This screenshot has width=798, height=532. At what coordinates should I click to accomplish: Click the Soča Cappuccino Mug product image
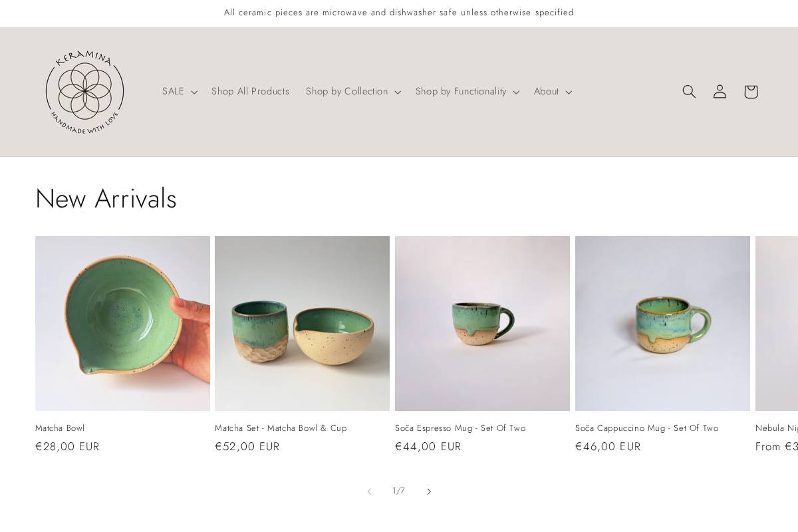pos(662,323)
